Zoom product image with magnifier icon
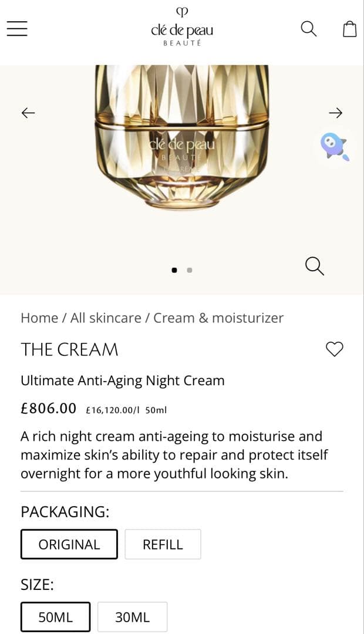The width and height of the screenshot is (364, 634). point(315,265)
